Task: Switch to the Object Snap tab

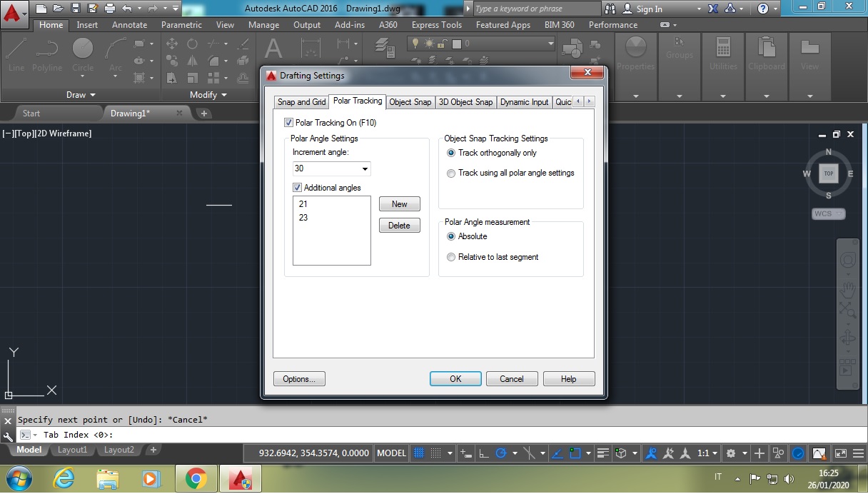Action: pyautogui.click(x=410, y=101)
